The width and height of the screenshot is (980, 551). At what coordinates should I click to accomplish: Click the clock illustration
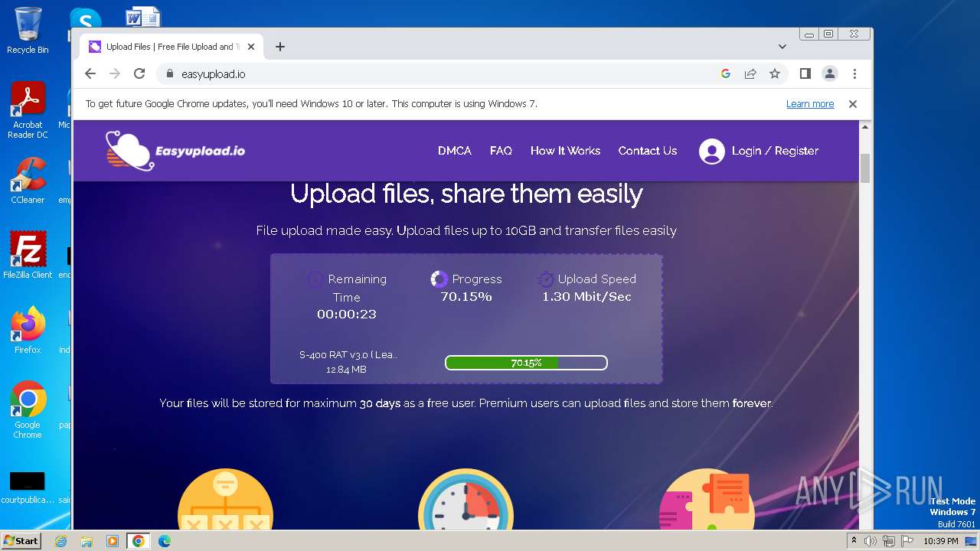click(x=465, y=499)
